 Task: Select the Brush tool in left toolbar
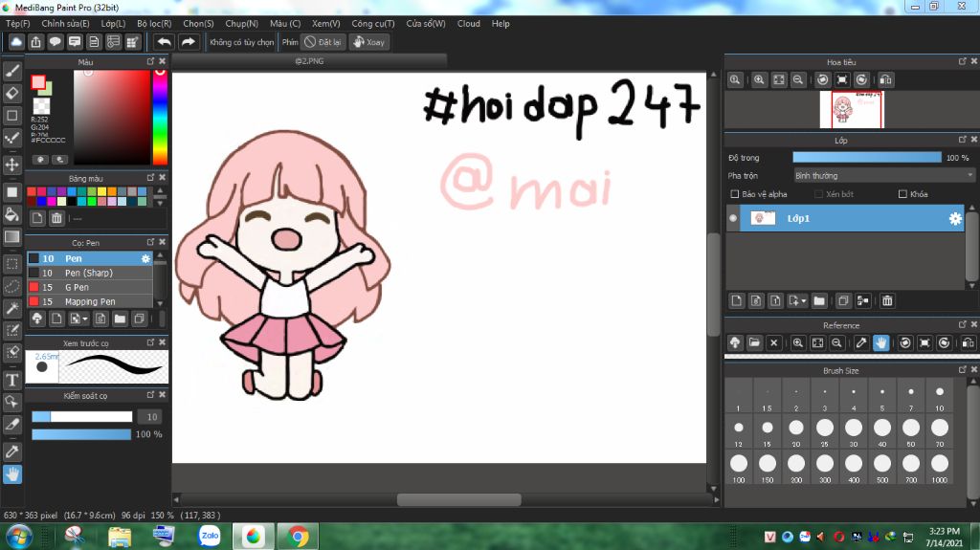click(x=11, y=71)
